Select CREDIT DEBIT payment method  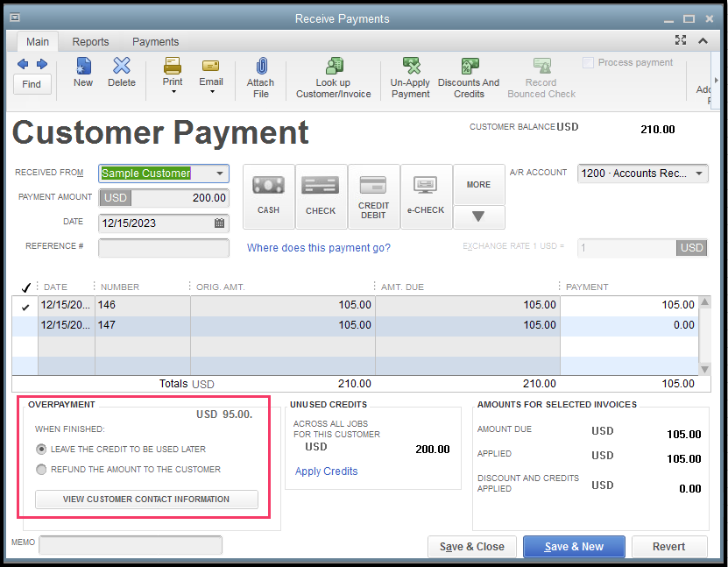point(373,196)
